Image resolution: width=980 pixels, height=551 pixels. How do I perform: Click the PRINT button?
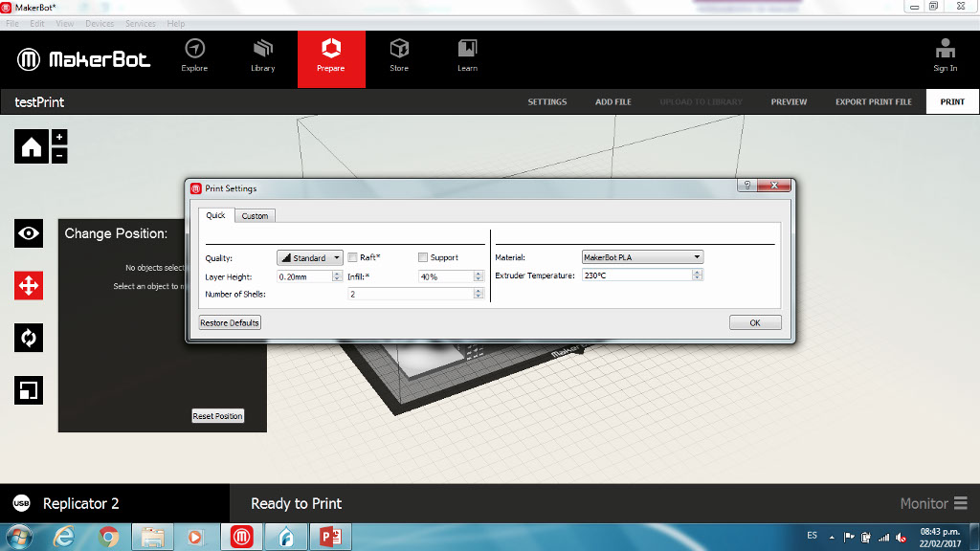coord(952,101)
